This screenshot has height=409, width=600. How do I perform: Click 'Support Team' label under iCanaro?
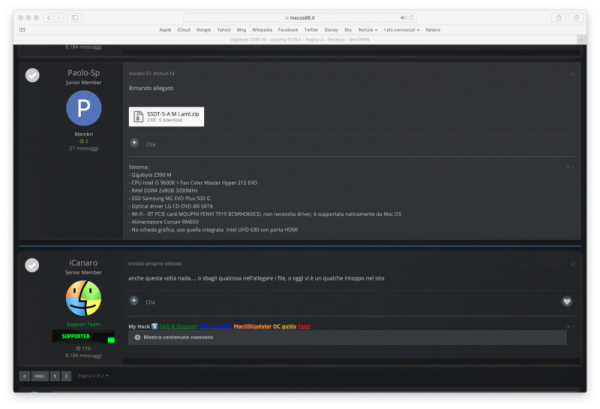click(x=83, y=324)
